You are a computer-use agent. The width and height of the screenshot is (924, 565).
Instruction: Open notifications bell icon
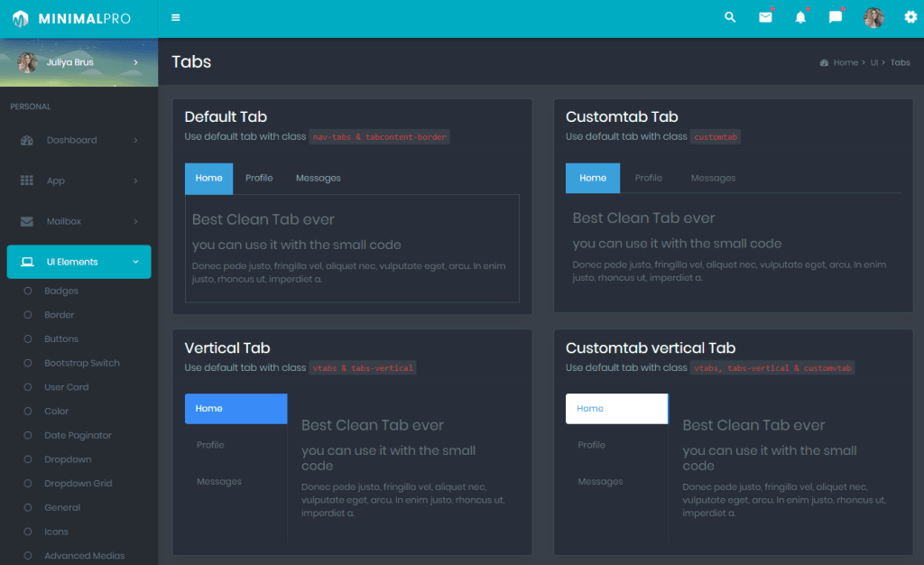(x=800, y=17)
